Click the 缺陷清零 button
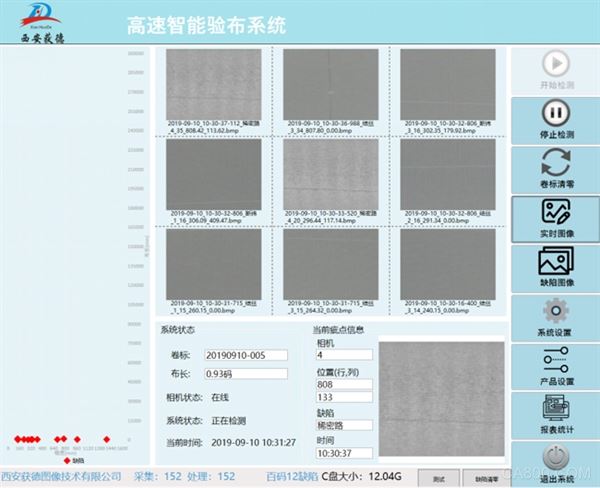Image resolution: width=600 pixels, height=488 pixels. tap(487, 479)
